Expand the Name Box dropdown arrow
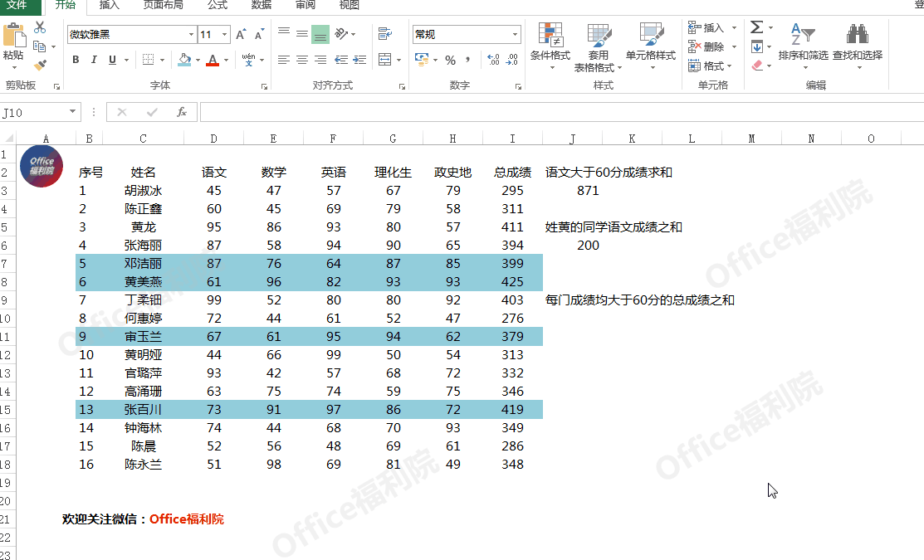This screenshot has height=560, width=924. 72,111
